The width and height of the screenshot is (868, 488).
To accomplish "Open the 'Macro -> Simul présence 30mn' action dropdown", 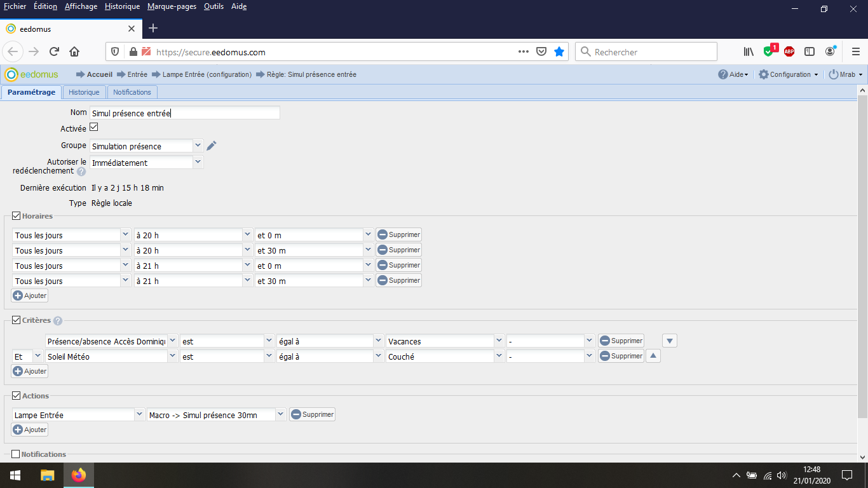I will [x=217, y=415].
